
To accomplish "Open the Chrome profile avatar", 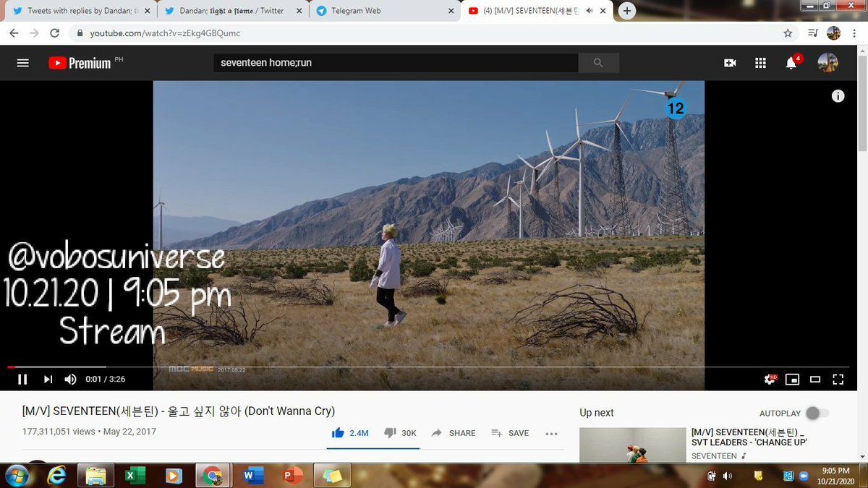I will (833, 33).
